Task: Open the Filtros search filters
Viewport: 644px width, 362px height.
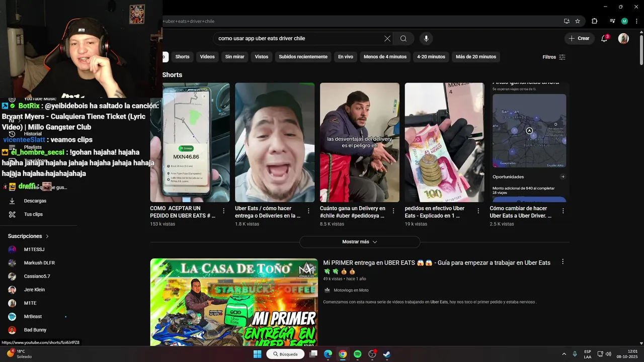Action: pyautogui.click(x=554, y=57)
